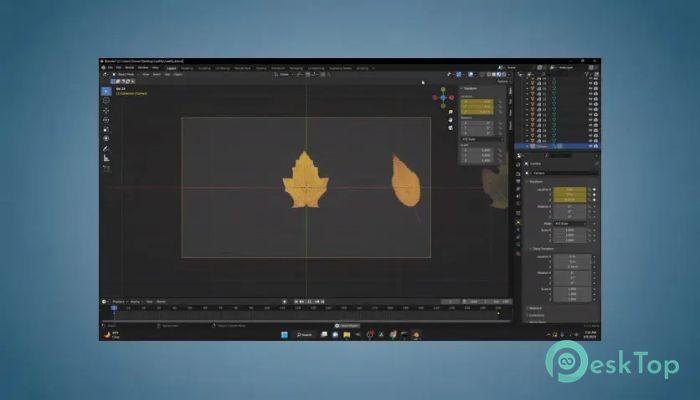Screen dimensions: 700x400
Task: Toggle viewport overlays in the header
Action: point(471,75)
